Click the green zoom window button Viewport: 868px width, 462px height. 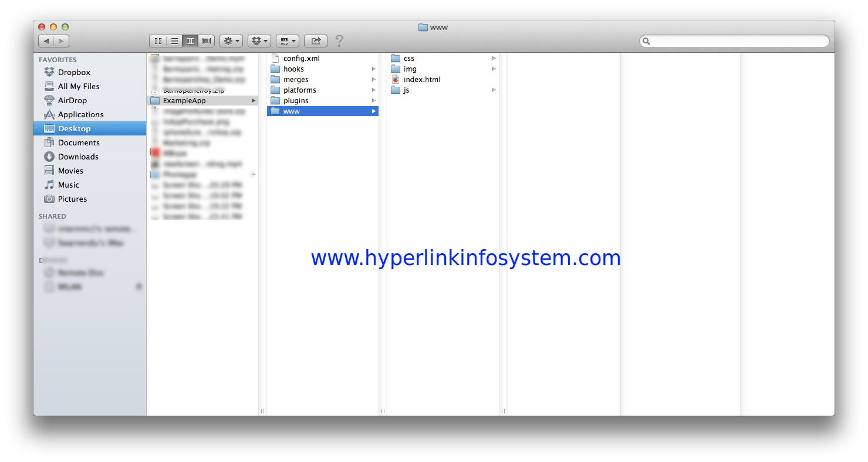point(65,27)
